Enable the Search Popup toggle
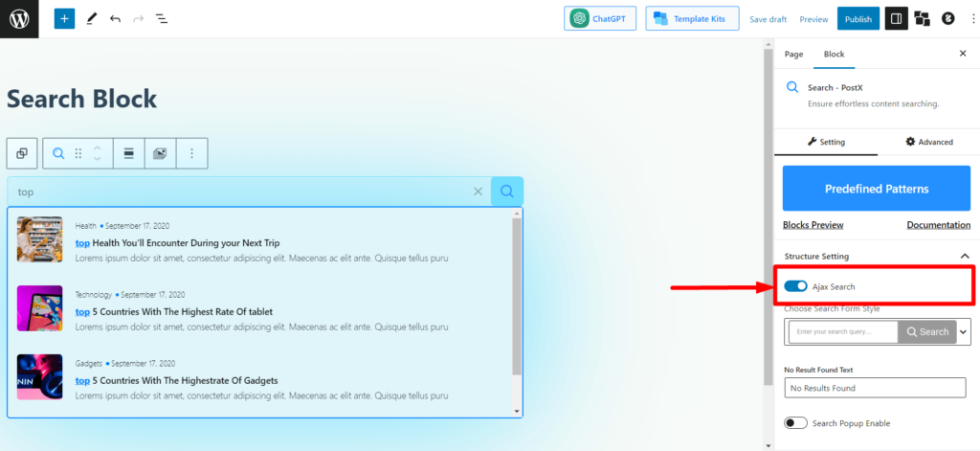This screenshot has width=980, height=451. click(795, 423)
